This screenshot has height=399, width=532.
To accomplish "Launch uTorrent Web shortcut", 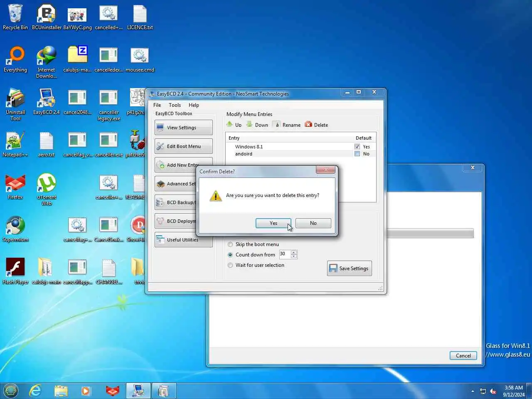I will (x=47, y=190).
